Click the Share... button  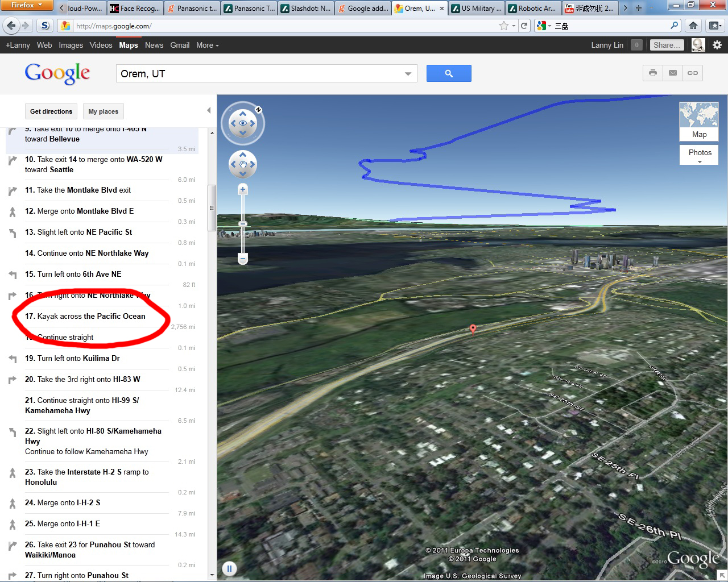tap(666, 45)
